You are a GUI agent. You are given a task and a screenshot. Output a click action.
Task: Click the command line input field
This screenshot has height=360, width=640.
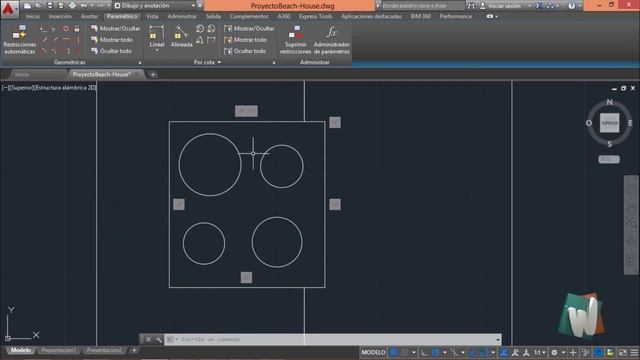(333, 339)
